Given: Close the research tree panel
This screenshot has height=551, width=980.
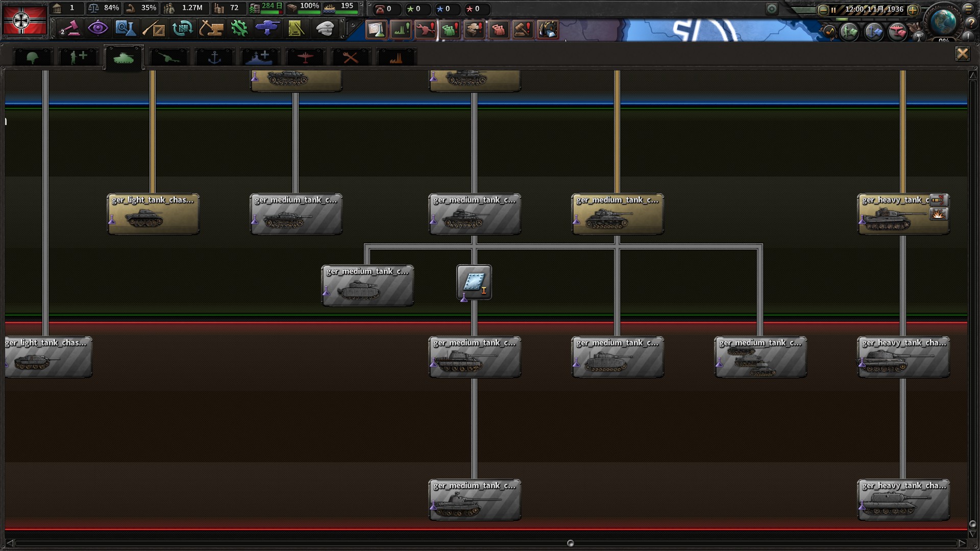Looking at the screenshot, I should tap(962, 54).
